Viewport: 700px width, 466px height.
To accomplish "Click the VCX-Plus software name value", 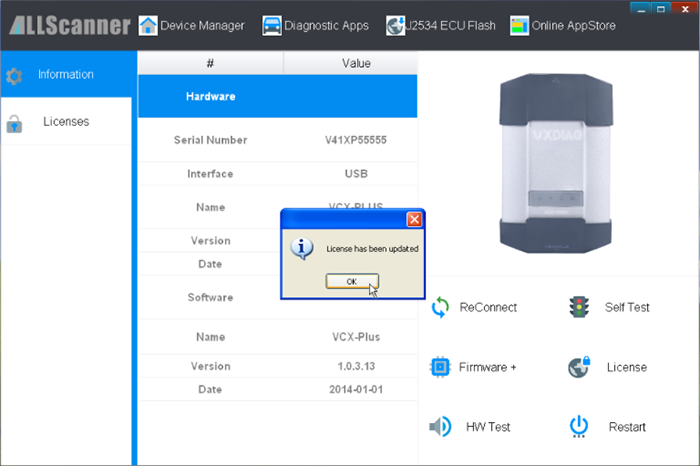I will point(356,337).
